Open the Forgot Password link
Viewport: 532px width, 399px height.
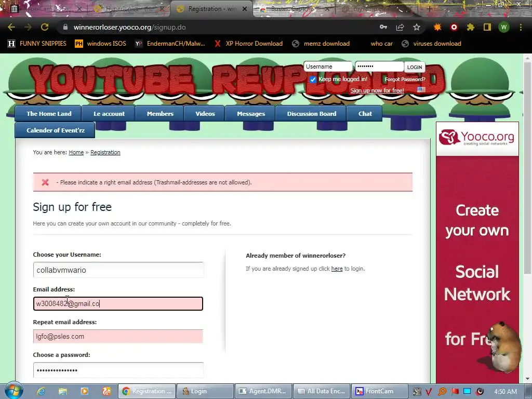[405, 79]
